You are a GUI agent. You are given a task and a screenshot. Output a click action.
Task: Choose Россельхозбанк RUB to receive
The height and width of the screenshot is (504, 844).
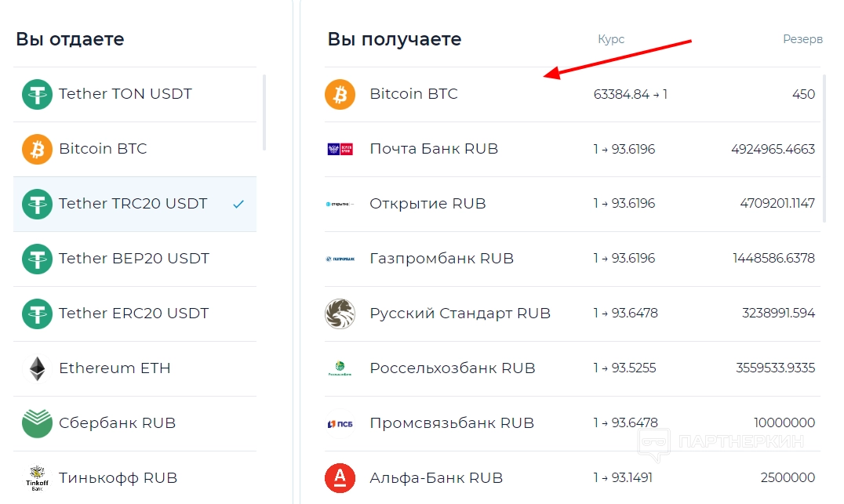pos(572,368)
